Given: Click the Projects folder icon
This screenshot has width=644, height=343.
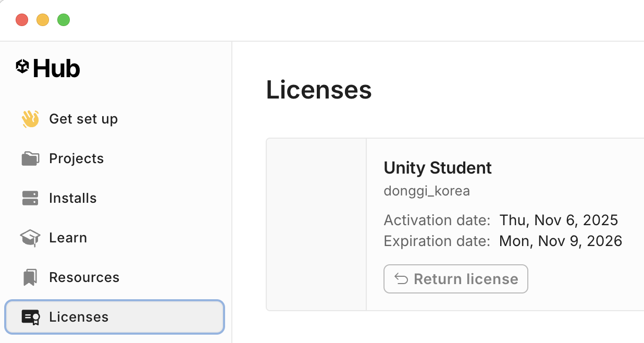Looking at the screenshot, I should [30, 158].
